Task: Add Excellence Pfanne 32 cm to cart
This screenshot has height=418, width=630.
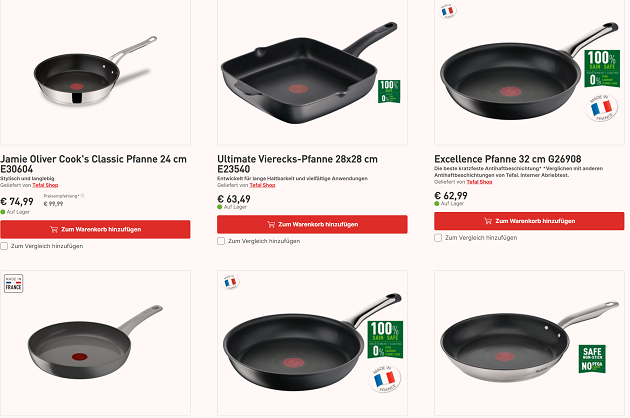Action: pyautogui.click(x=529, y=221)
